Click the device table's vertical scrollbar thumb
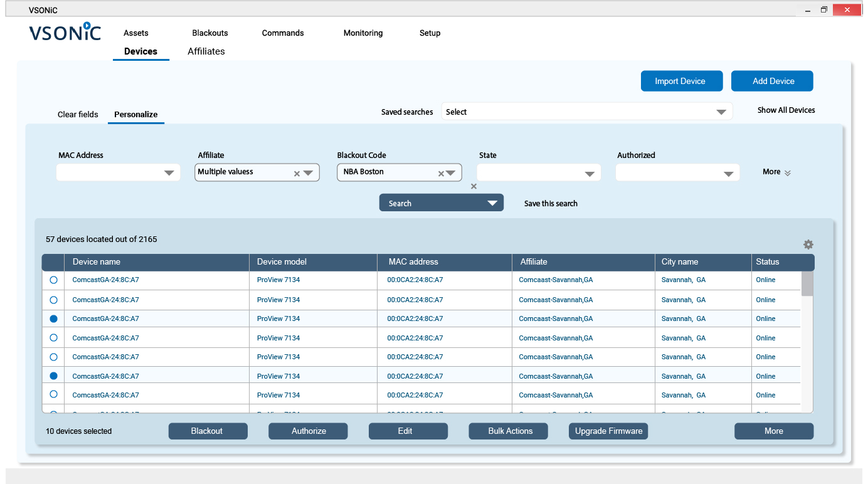868x484 pixels. click(x=807, y=283)
